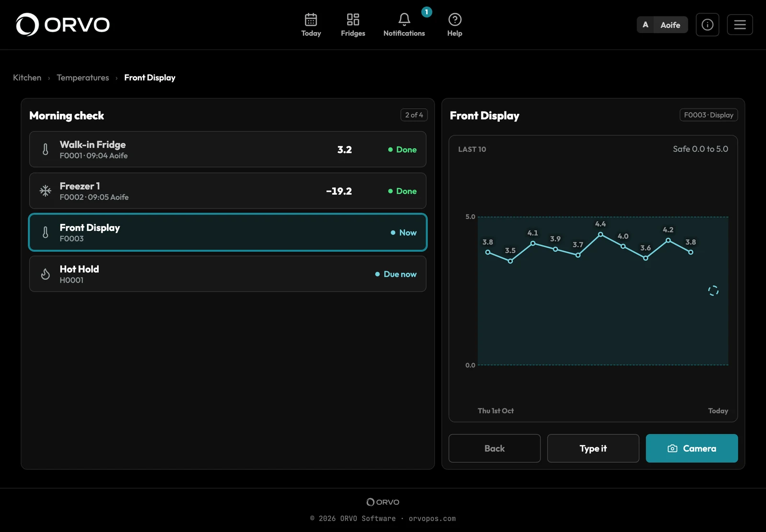Click the 3.6 data point on chart
This screenshot has height=532, width=766.
[646, 258]
